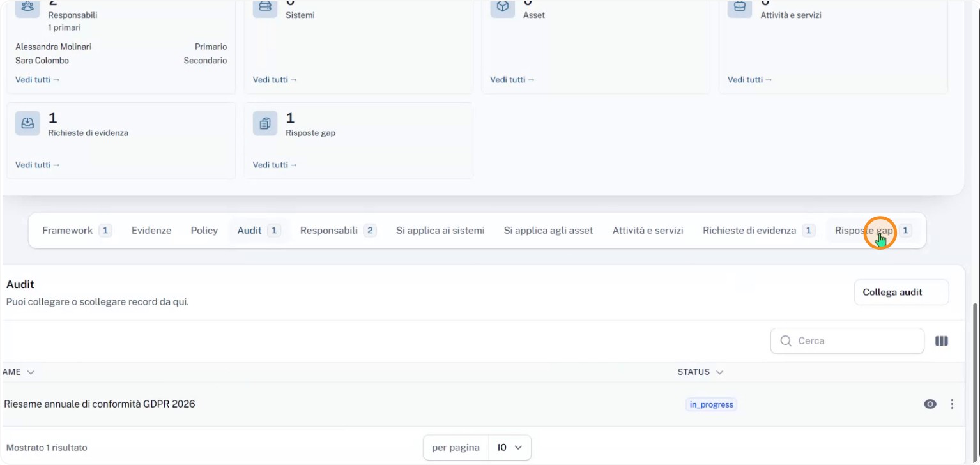This screenshot has width=980, height=465.
Task: Open the row actions three-dot menu
Action: tap(952, 404)
